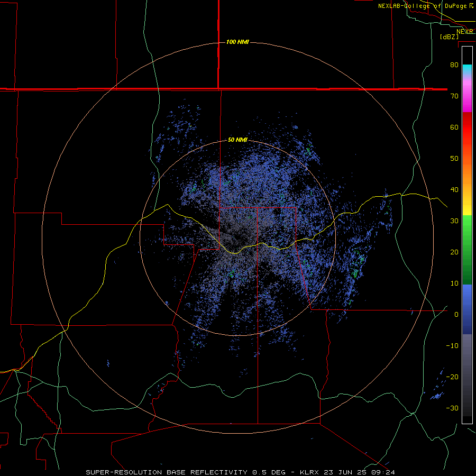The height and width of the screenshot is (476, 476).
Task: Click the 100 NMI range ring label
Action: pyautogui.click(x=237, y=42)
